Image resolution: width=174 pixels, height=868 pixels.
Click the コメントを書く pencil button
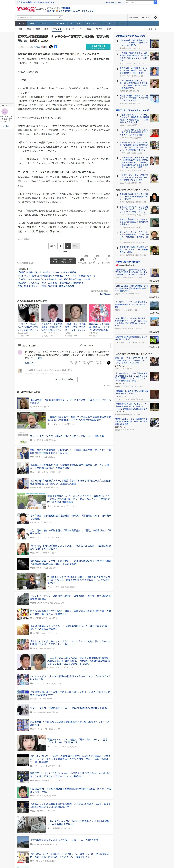coord(87,345)
